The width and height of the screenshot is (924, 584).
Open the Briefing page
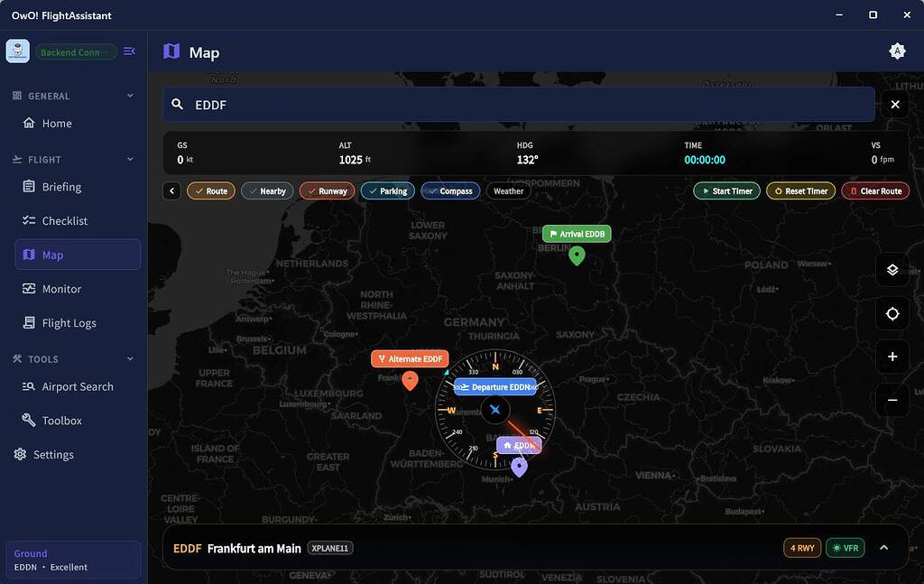click(x=78, y=187)
